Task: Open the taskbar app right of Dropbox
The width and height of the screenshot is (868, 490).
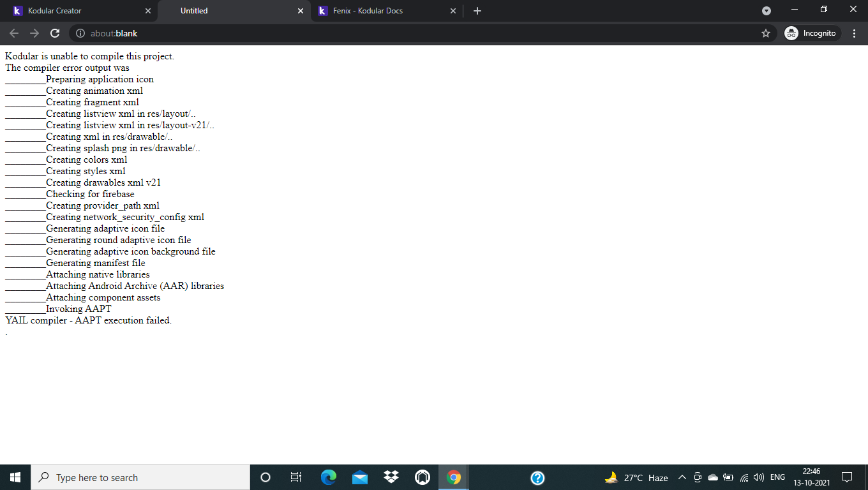Action: 423,477
